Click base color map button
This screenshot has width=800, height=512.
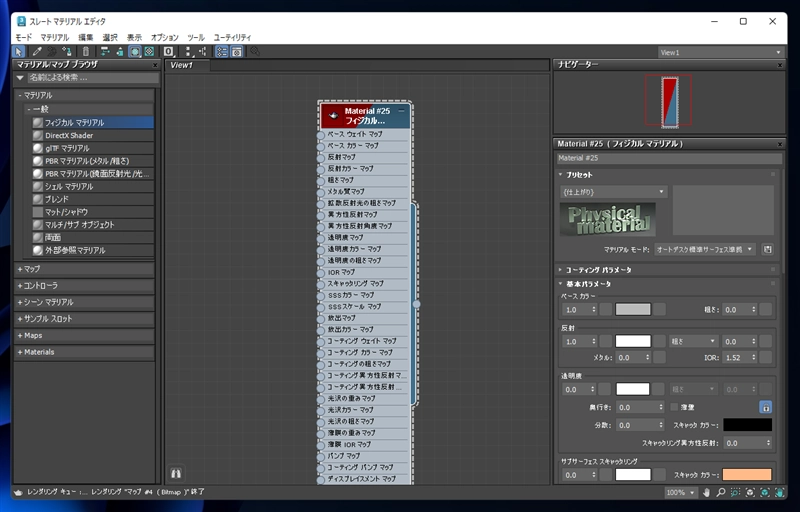tap(660, 309)
